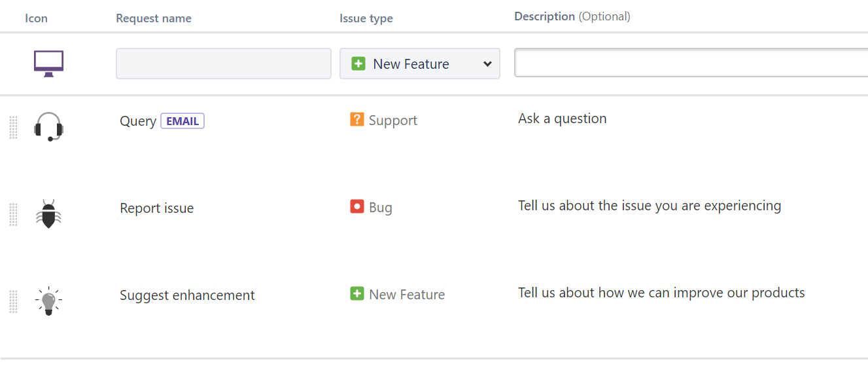Viewport: 868px width, 370px height.
Task: Open the Suggest enhancement request type
Action: pos(187,295)
